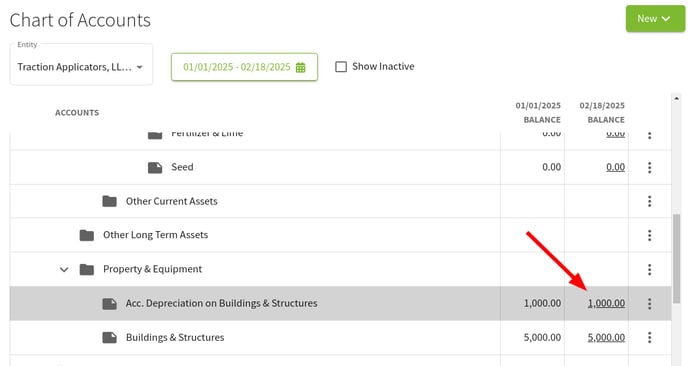This screenshot has height=366, width=688.
Task: Open the 02/18/2025 balance link for Seed
Action: point(616,167)
